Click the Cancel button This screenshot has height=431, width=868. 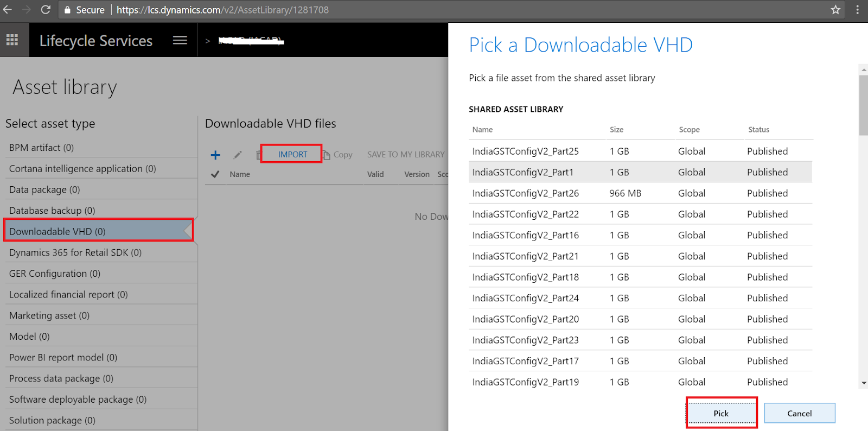click(x=800, y=413)
